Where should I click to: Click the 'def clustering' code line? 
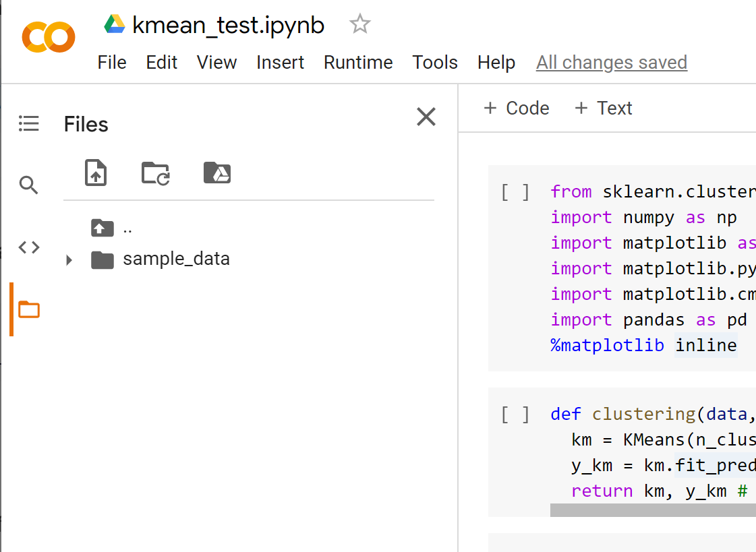click(x=653, y=415)
